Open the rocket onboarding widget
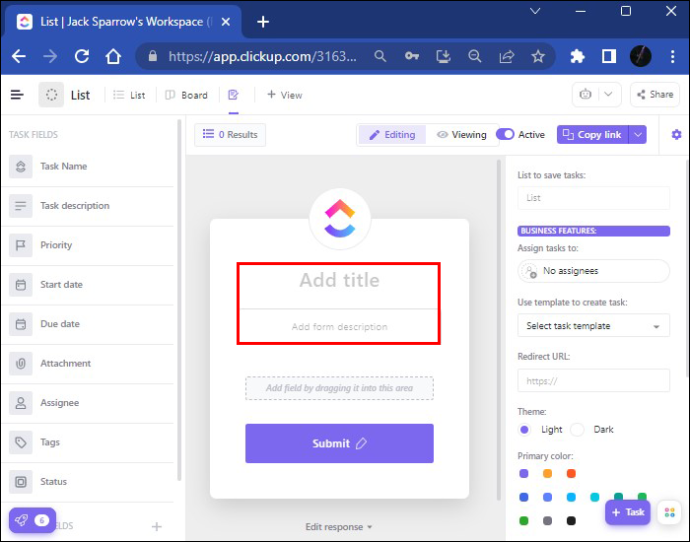 click(x=32, y=520)
